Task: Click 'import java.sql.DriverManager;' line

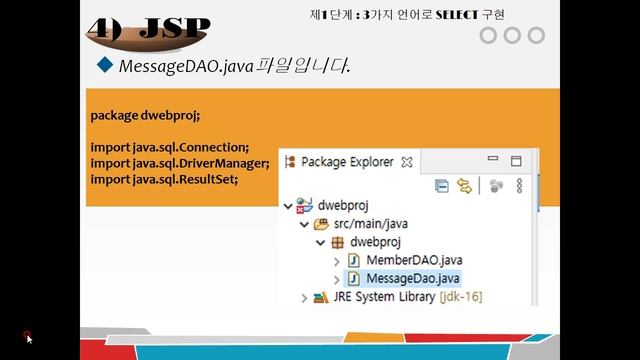Action: pyautogui.click(x=180, y=163)
